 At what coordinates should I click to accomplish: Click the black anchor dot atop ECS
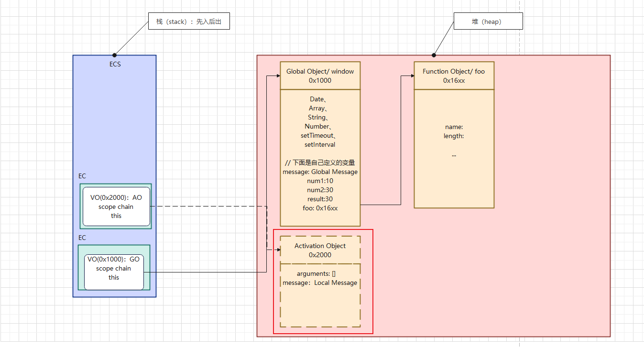[114, 55]
